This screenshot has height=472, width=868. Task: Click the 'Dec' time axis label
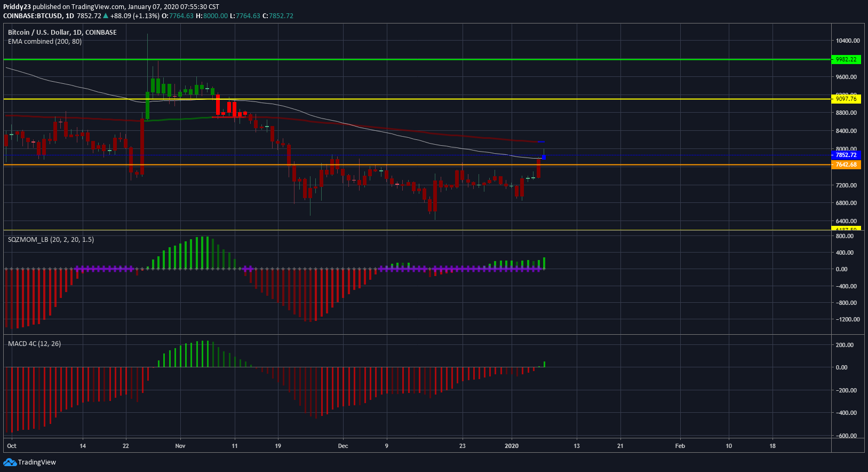click(343, 446)
